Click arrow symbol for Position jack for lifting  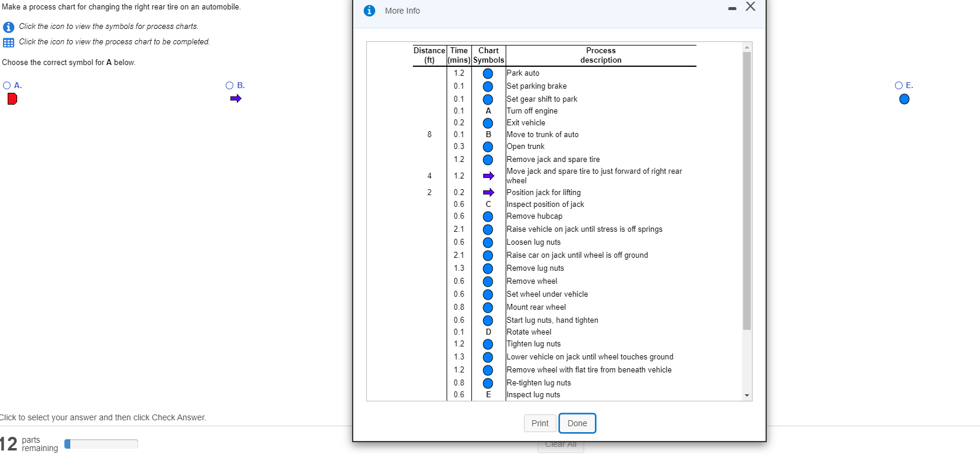pos(489,193)
